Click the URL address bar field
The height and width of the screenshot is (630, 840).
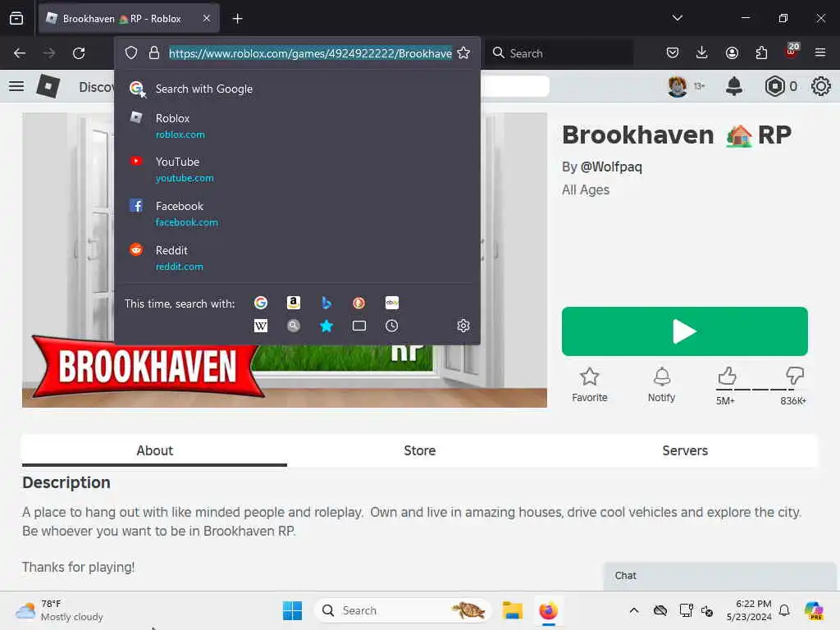click(x=309, y=53)
